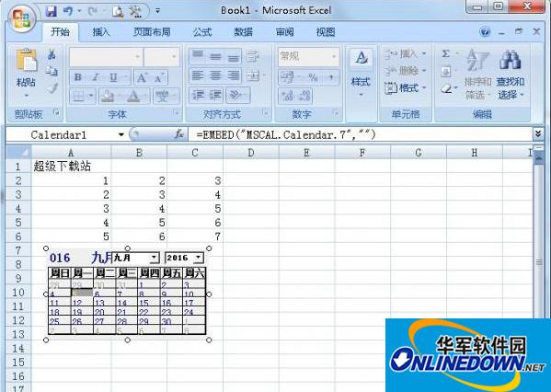Open the font name dropdown

[137, 57]
